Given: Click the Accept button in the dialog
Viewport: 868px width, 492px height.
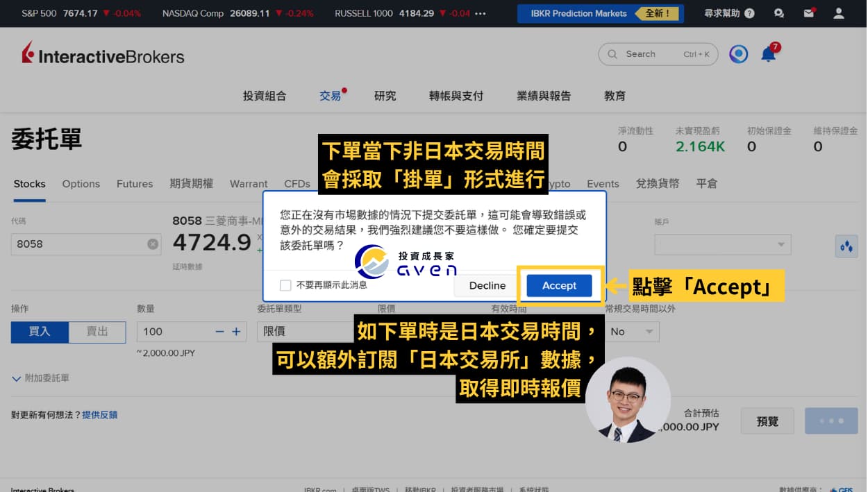Looking at the screenshot, I should [x=559, y=285].
